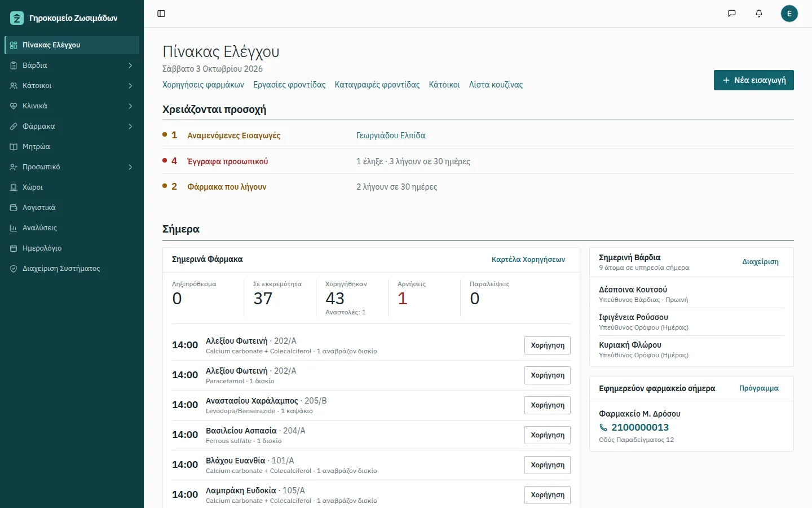The image size is (812, 508).
Task: Click the Νέα εισαγωγή button
Action: (754, 80)
